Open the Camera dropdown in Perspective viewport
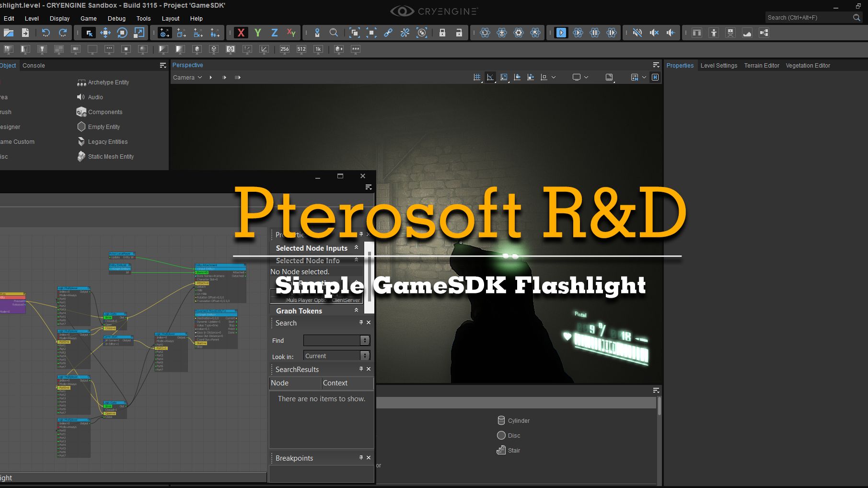Screen dimensions: 868x488 [x=187, y=77]
